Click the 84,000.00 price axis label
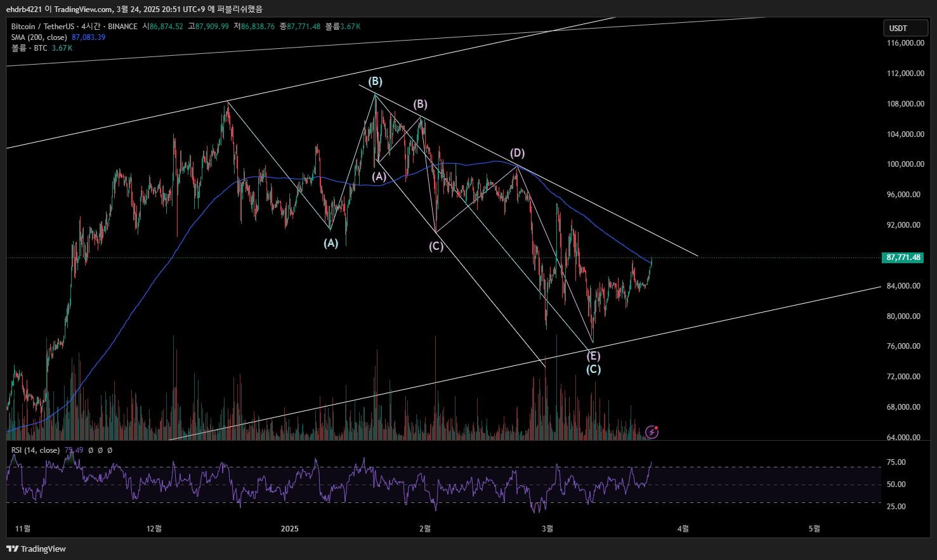This screenshot has height=560, width=937. click(903, 286)
